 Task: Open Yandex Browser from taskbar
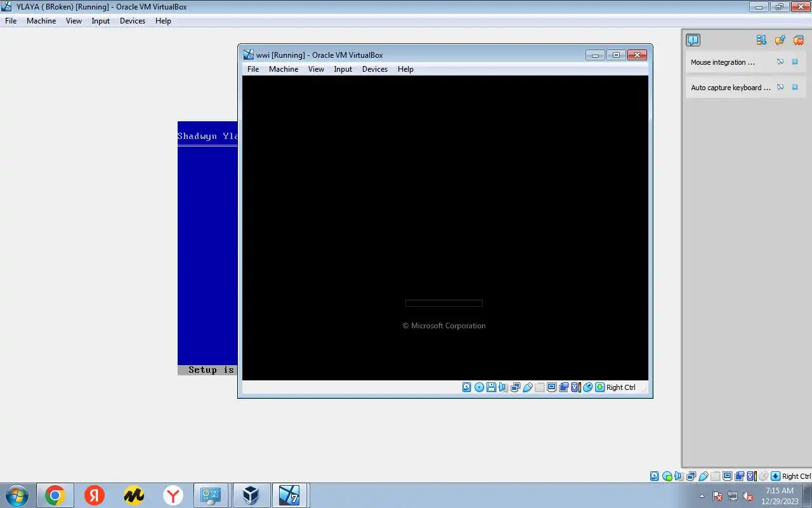173,495
